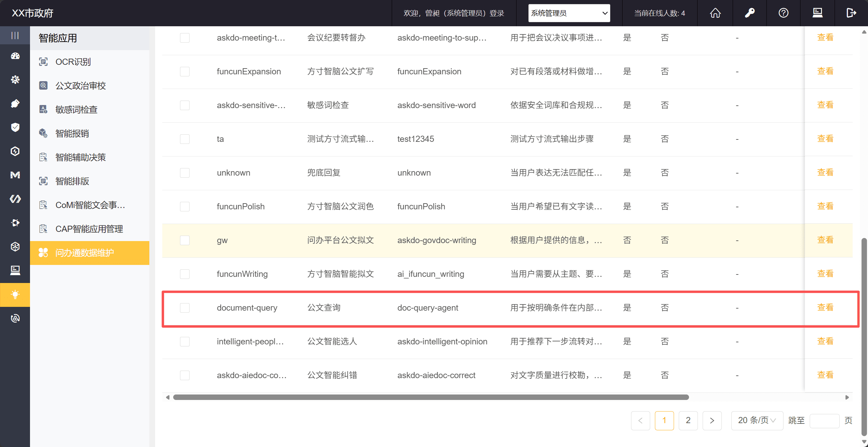Select the funcunPolish row checkbox

185,207
